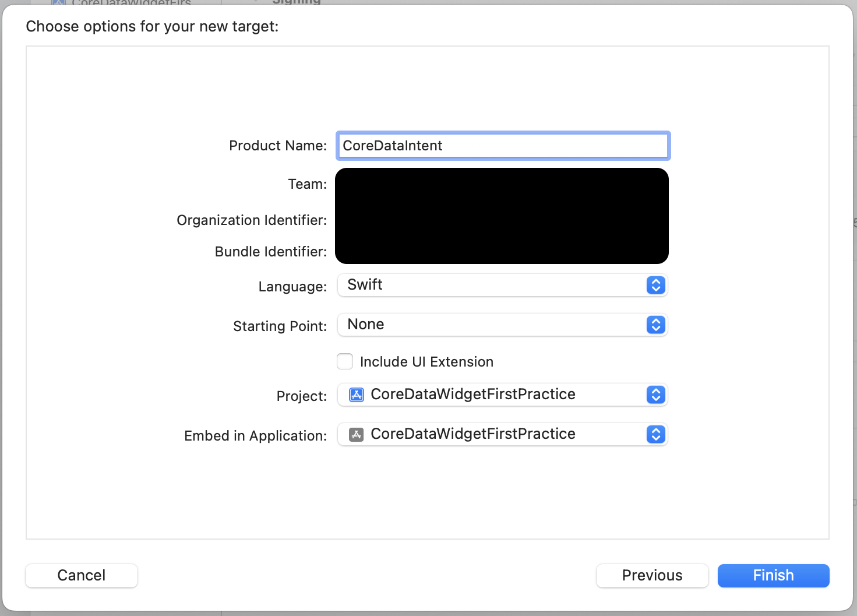Click the chevron on the Embed in Application dropdown
The width and height of the screenshot is (857, 616).
[x=655, y=434]
